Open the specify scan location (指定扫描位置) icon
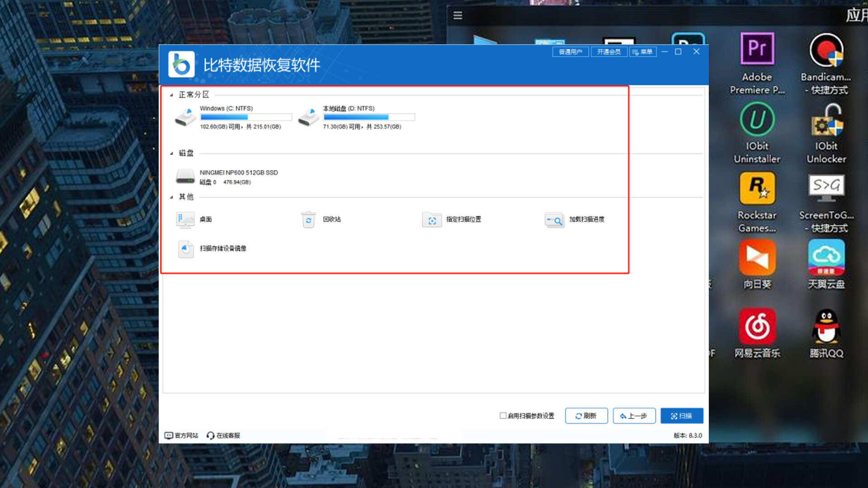868x488 pixels. [432, 220]
